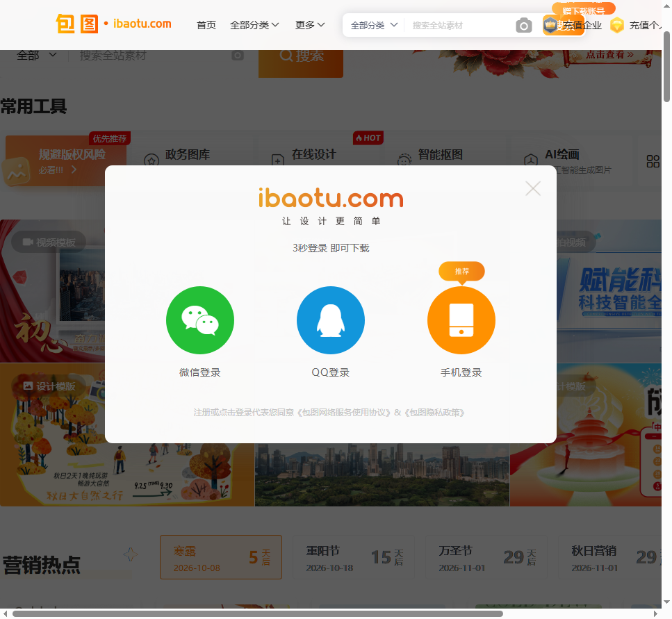This screenshot has height=619, width=672.
Task: Open city skyline aerial thumbnail
Action: pos(382,474)
